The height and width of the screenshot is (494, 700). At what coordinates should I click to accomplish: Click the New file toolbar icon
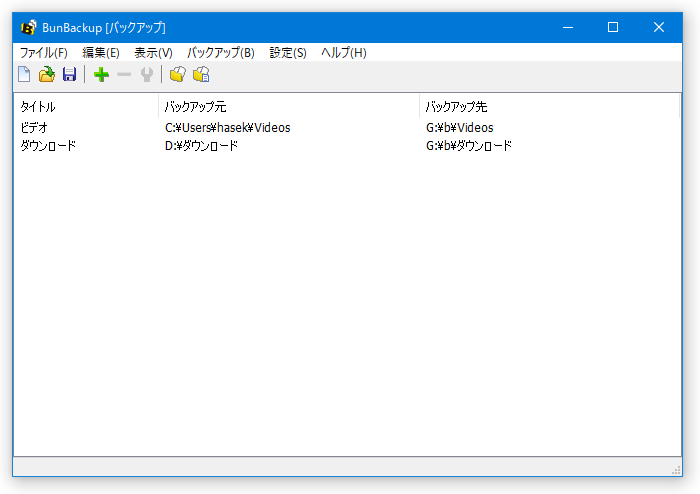pyautogui.click(x=24, y=74)
